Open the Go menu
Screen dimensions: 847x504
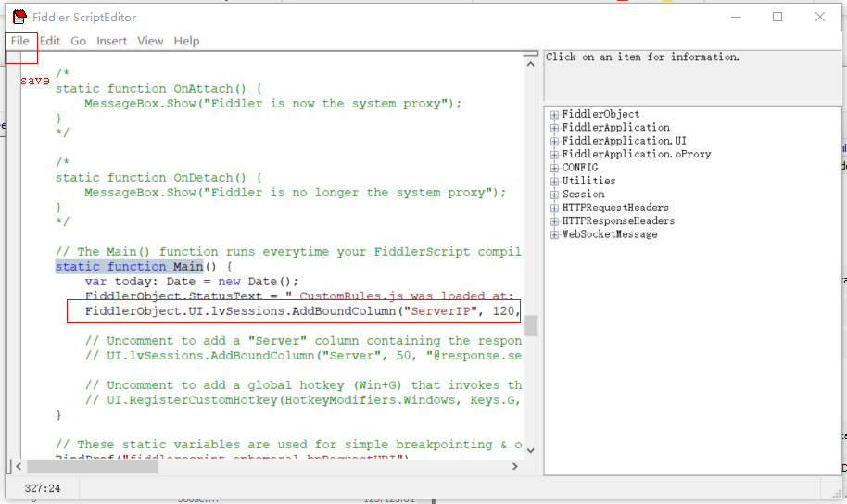(x=79, y=41)
